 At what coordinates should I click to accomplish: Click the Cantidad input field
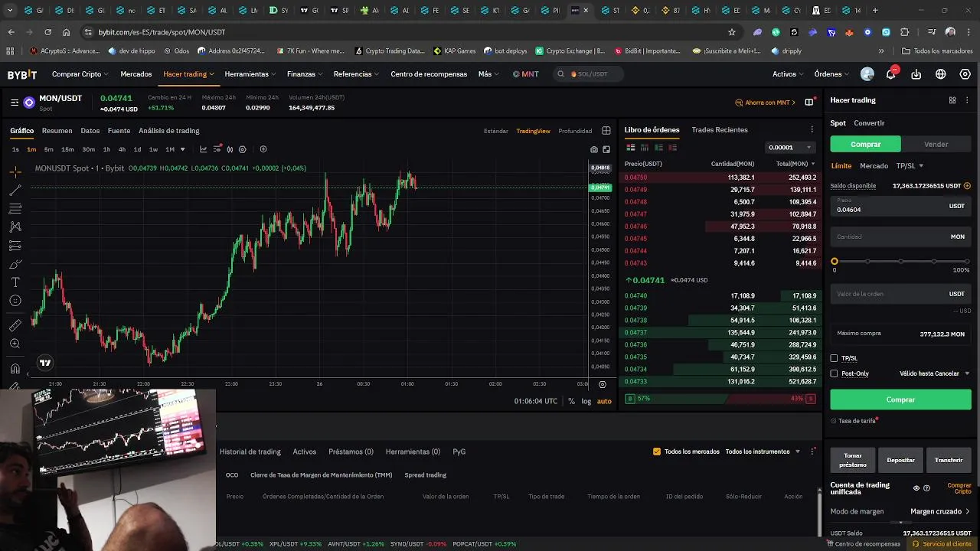coord(900,236)
